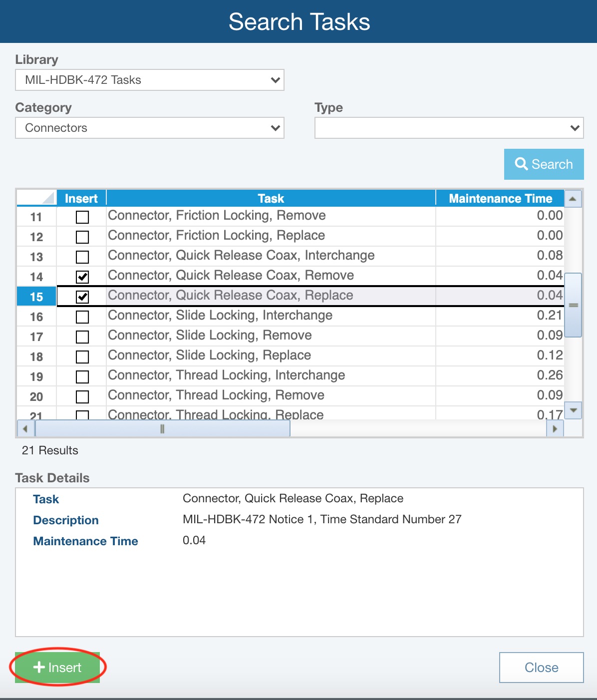Click the Close button
The height and width of the screenshot is (700, 597).
tap(541, 668)
